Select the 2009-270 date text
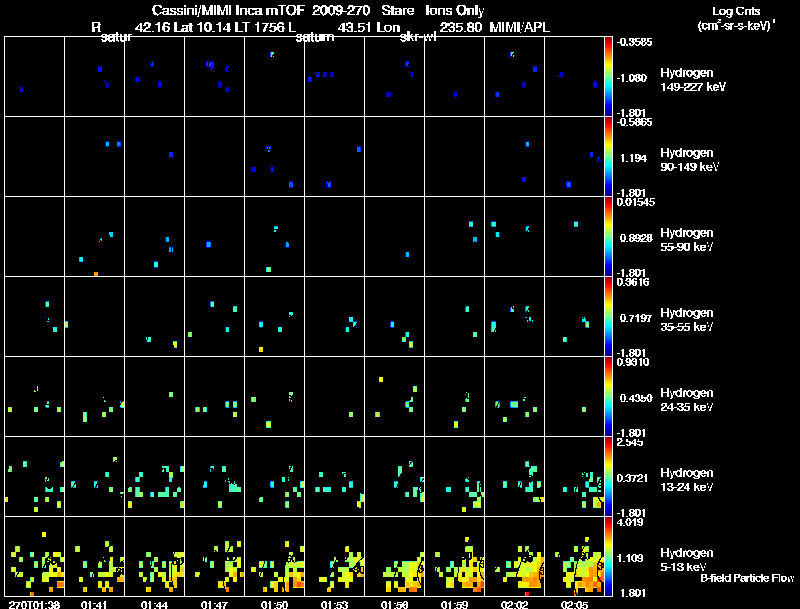Screen dimensions: 800x609 (x=341, y=10)
